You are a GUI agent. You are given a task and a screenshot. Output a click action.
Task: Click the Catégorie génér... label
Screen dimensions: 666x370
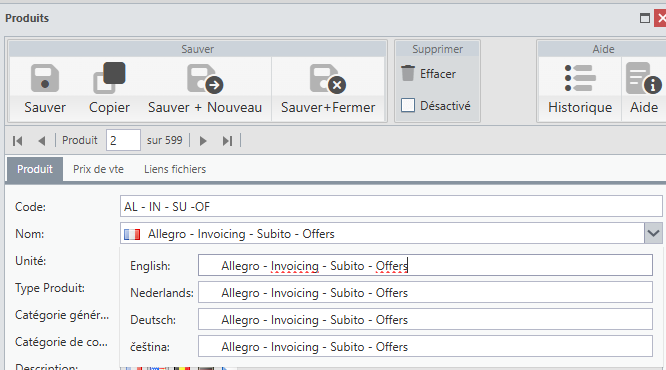coord(62,315)
